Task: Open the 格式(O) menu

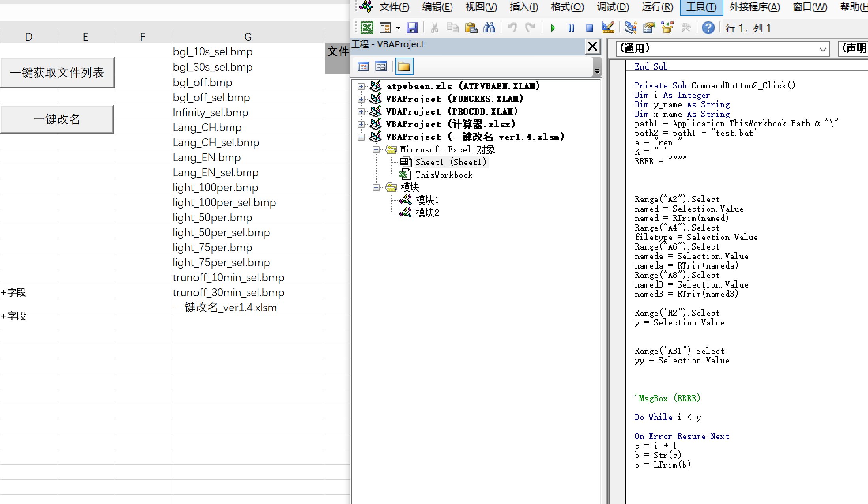Action: pos(567,7)
